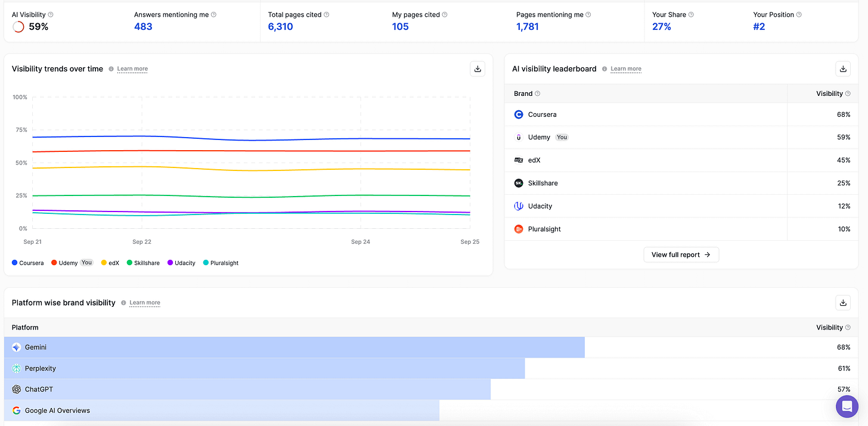Click info icon beside AI visibility leaderboard title
Image resolution: width=868 pixels, height=426 pixels.
[x=604, y=69]
